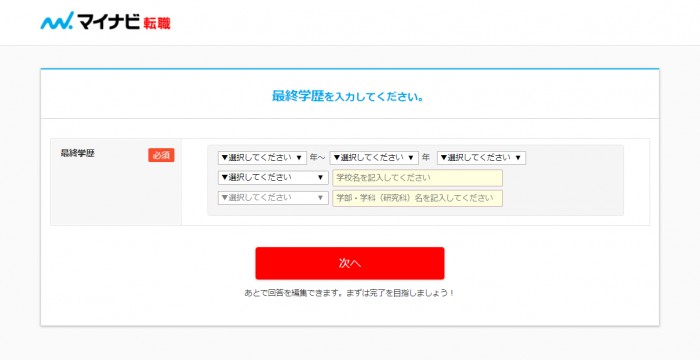Click the マイナビ転職 logo

pos(105,21)
